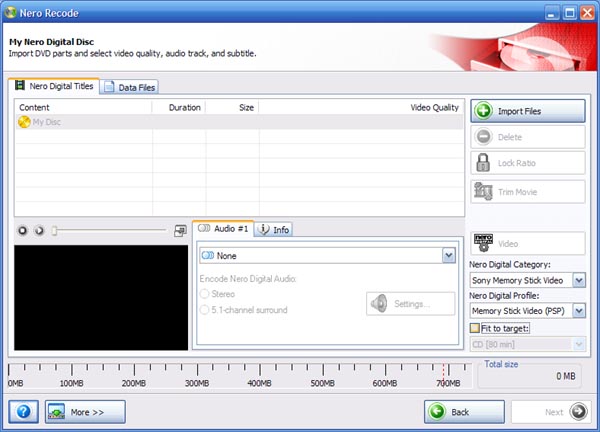
Task: Click the Duration column header
Action: 179,108
